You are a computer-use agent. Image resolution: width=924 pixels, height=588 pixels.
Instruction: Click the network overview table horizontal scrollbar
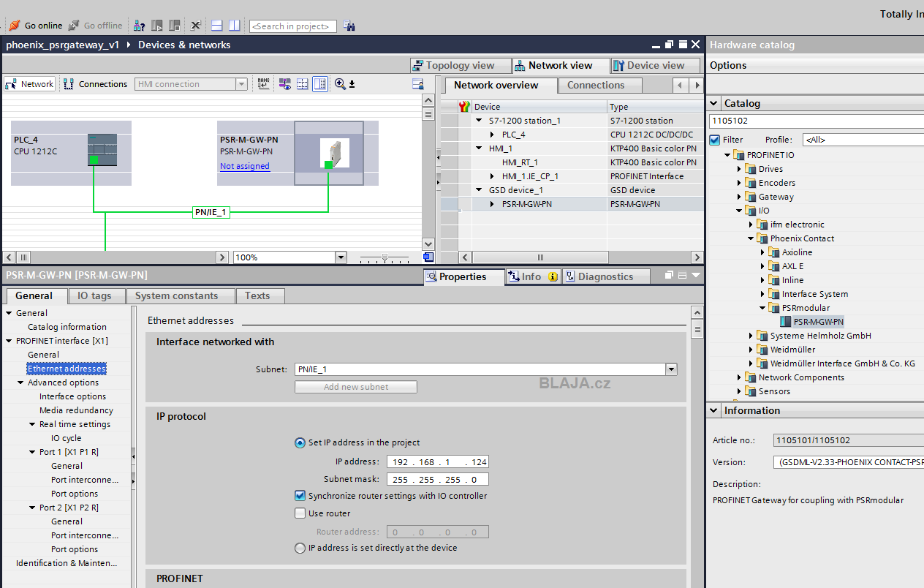point(580,257)
